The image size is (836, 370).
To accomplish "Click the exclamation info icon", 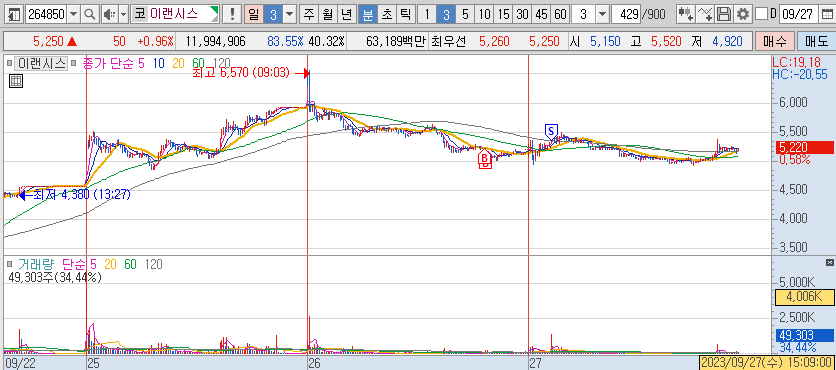I will [231, 14].
